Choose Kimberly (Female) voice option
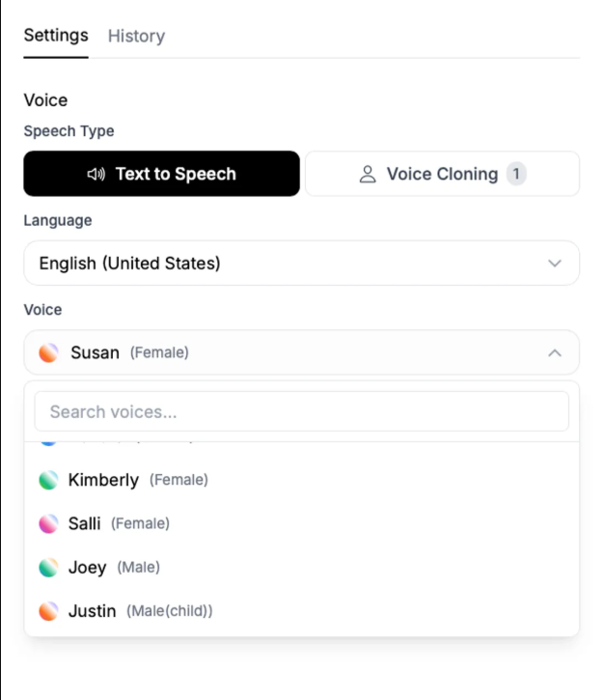The image size is (604, 700). [302, 480]
